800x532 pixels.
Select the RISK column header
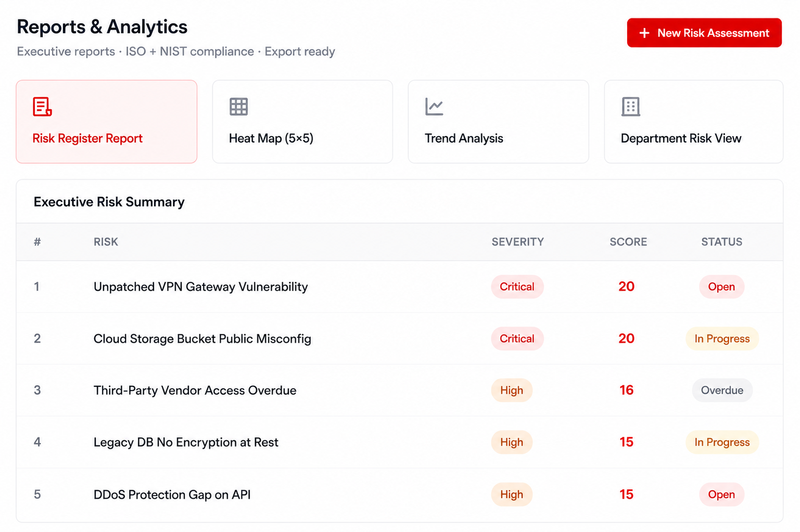coord(106,242)
